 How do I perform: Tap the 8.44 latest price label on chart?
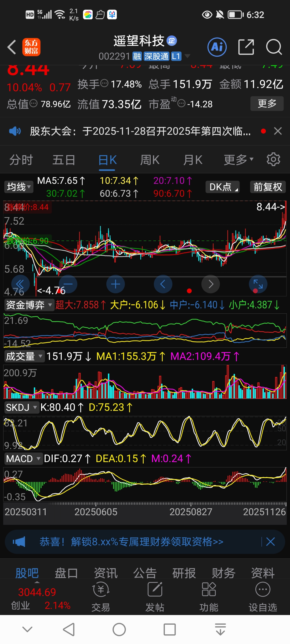[x=271, y=207]
